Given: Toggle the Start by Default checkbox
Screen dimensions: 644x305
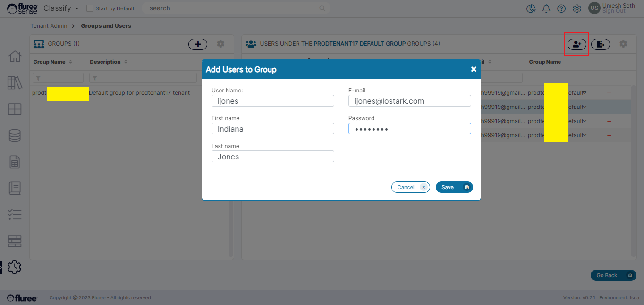Looking at the screenshot, I should click(90, 8).
